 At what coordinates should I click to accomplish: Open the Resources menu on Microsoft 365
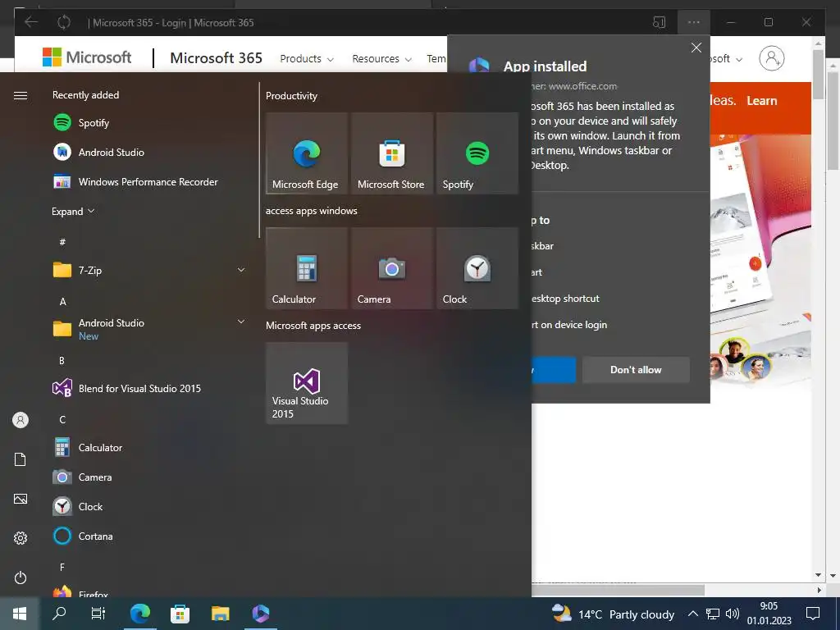coord(381,58)
